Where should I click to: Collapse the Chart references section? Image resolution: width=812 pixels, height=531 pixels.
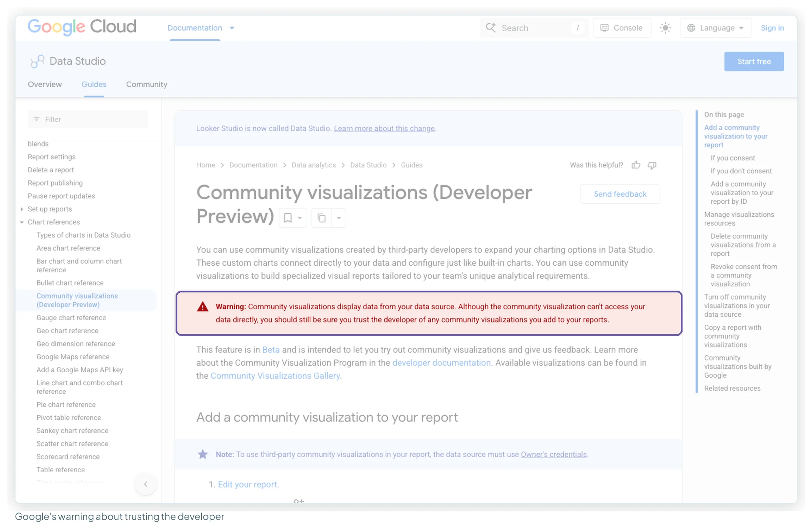(x=22, y=222)
